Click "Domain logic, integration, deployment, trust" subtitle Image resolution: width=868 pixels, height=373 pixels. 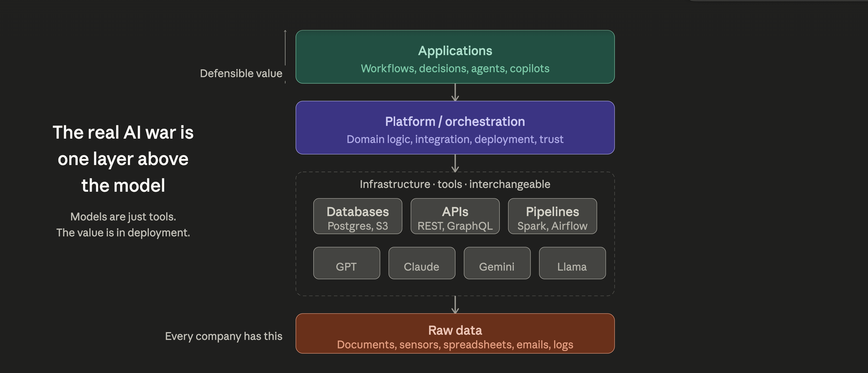455,140
